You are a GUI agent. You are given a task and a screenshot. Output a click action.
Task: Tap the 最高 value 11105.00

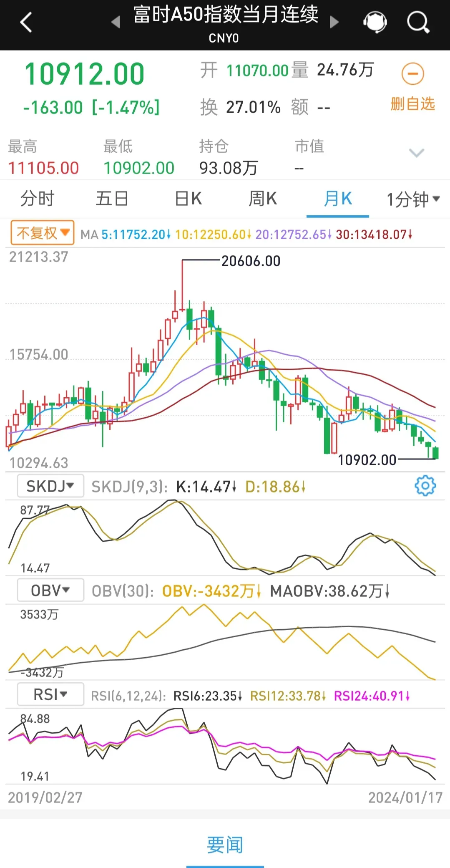(x=43, y=168)
